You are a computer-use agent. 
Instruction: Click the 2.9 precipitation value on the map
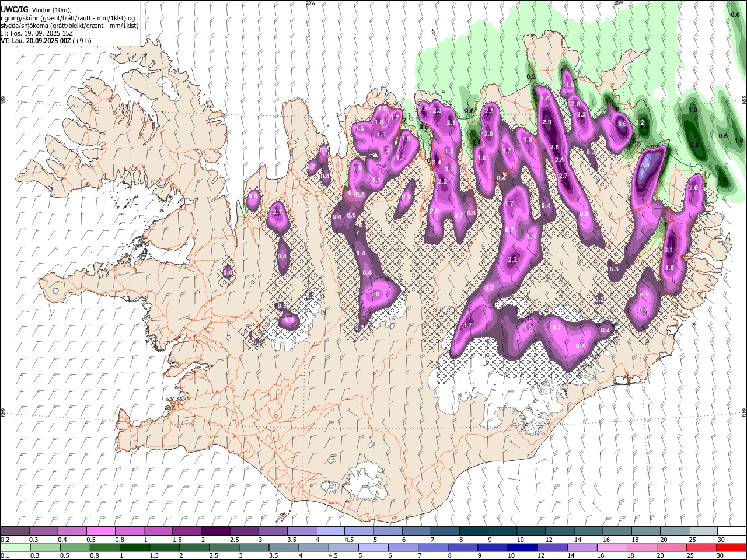tap(547, 122)
